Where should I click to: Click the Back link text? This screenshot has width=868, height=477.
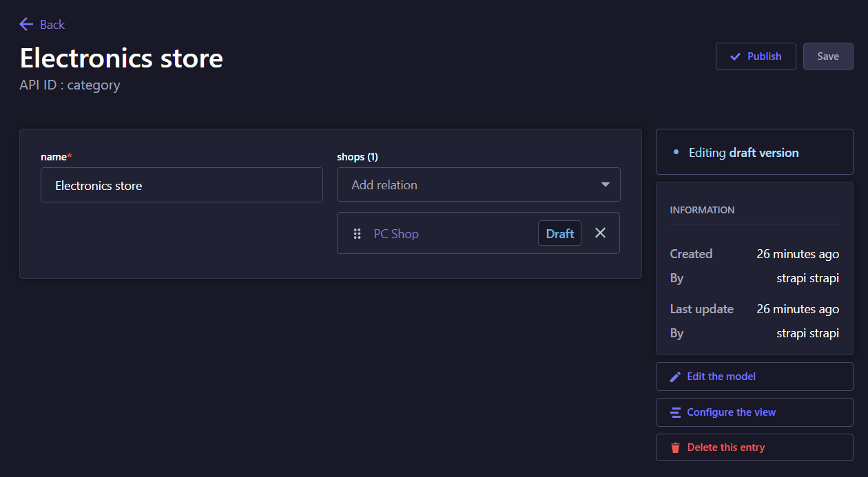52,25
